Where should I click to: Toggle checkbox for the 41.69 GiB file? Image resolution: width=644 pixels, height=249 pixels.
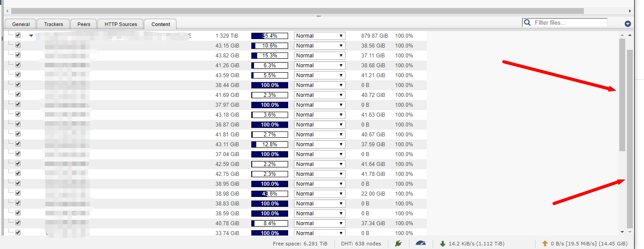(18, 94)
